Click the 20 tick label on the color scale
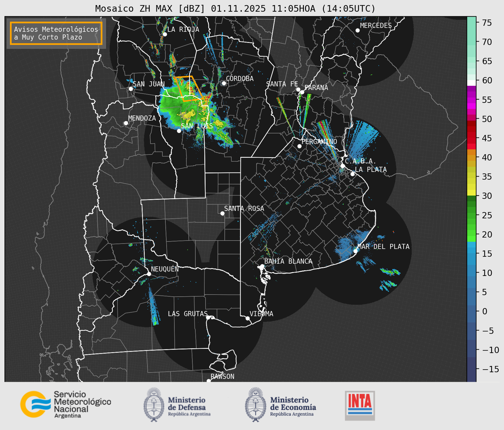 (488, 234)
